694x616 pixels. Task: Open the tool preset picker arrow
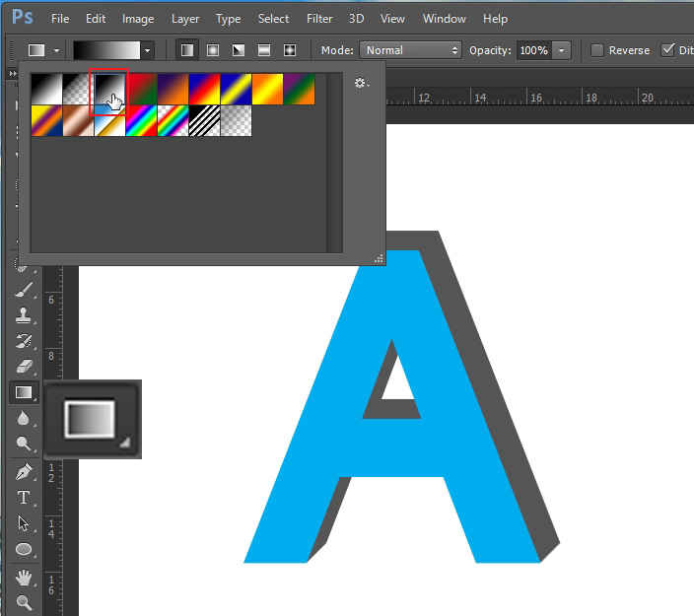coord(56,50)
